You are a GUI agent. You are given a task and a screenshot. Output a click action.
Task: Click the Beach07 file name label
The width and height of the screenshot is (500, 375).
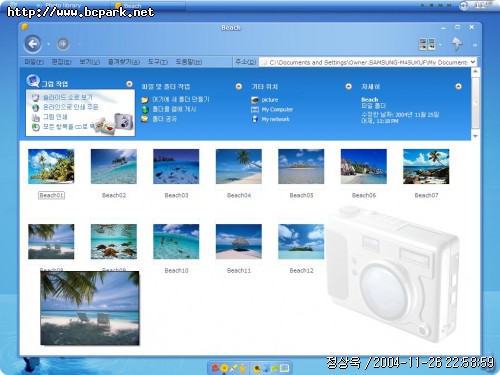point(426,195)
